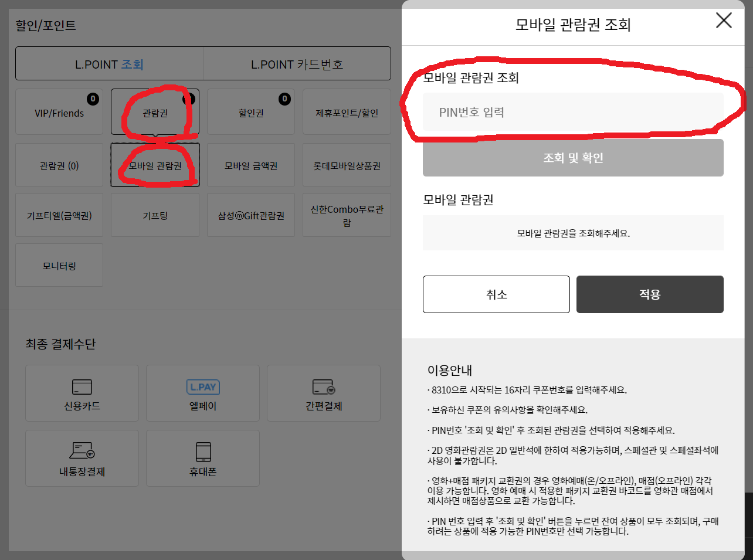Click the 모바일 관람권을 조회해주세요. message
Screen dimensions: 753x560
pos(573,233)
